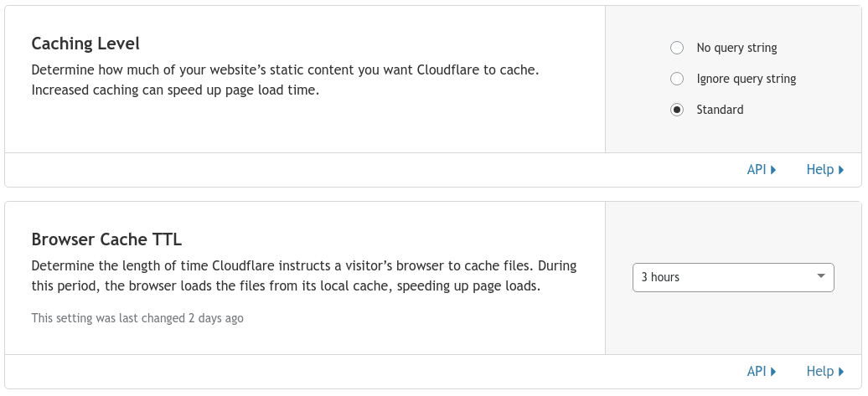Image resolution: width=868 pixels, height=396 pixels.
Task: Select the Standard caching level radio button
Action: tap(676, 110)
